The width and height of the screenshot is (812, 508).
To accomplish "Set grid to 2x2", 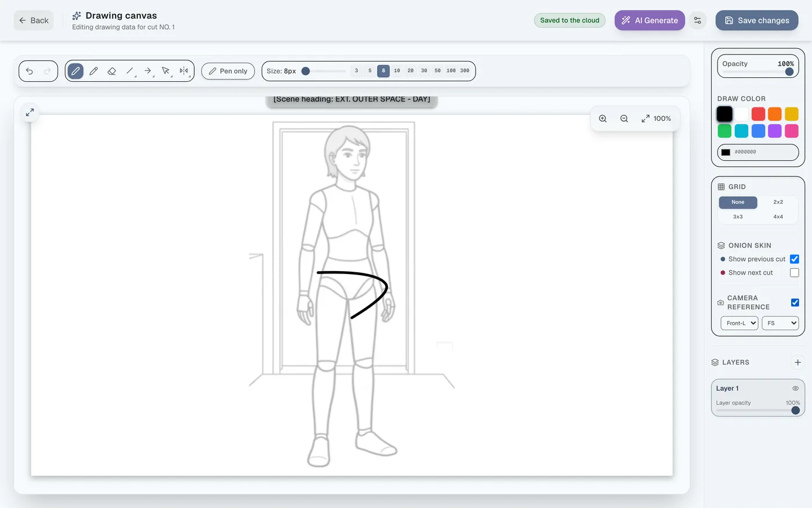I will click(x=778, y=202).
